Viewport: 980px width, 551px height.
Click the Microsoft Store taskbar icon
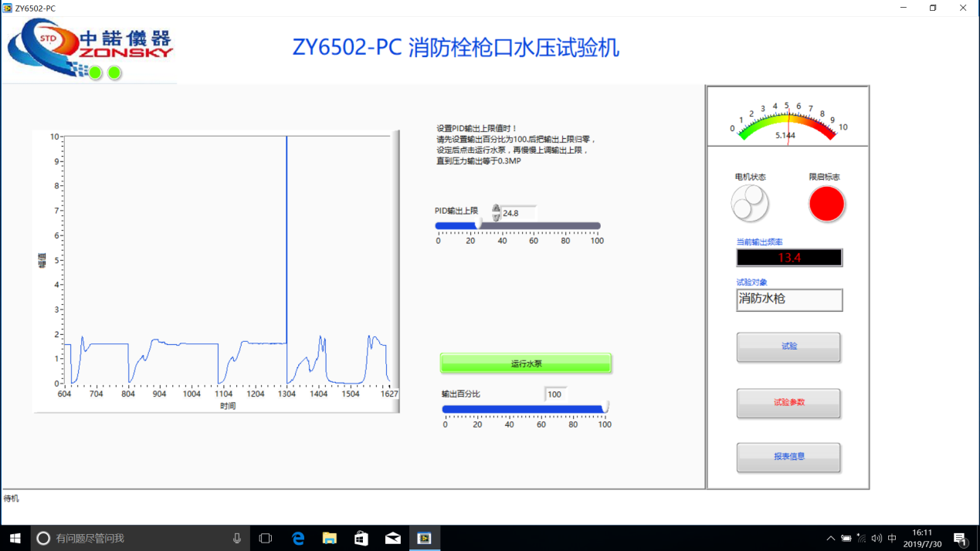[x=361, y=538]
